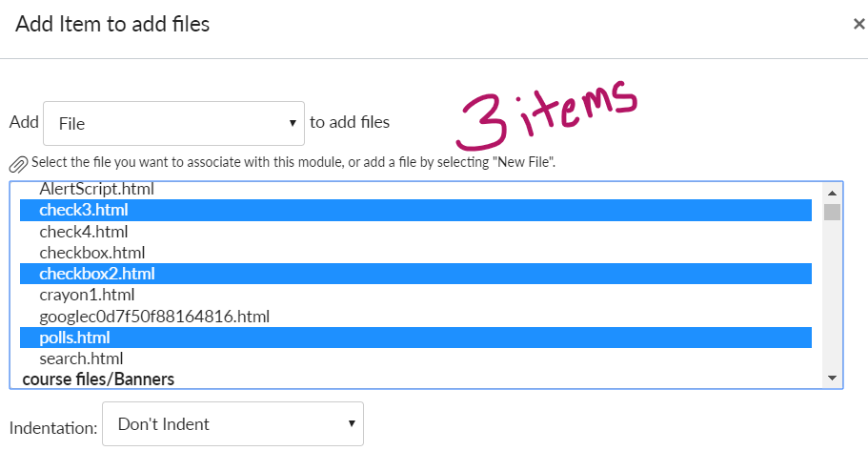
Task: Select googlec0d7f50f88164816.html file
Action: [x=154, y=317]
